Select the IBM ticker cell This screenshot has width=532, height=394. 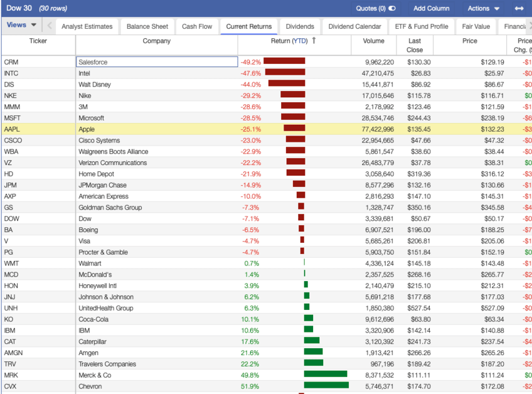[x=38, y=331]
